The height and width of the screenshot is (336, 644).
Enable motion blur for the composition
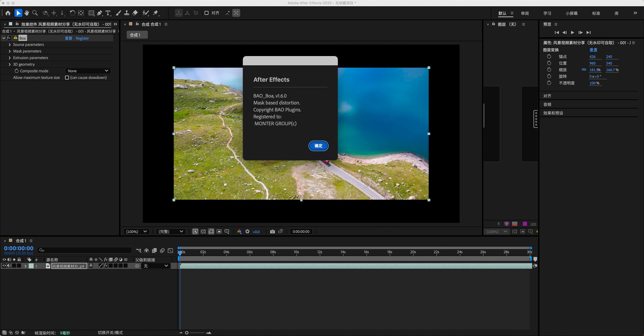(162, 250)
